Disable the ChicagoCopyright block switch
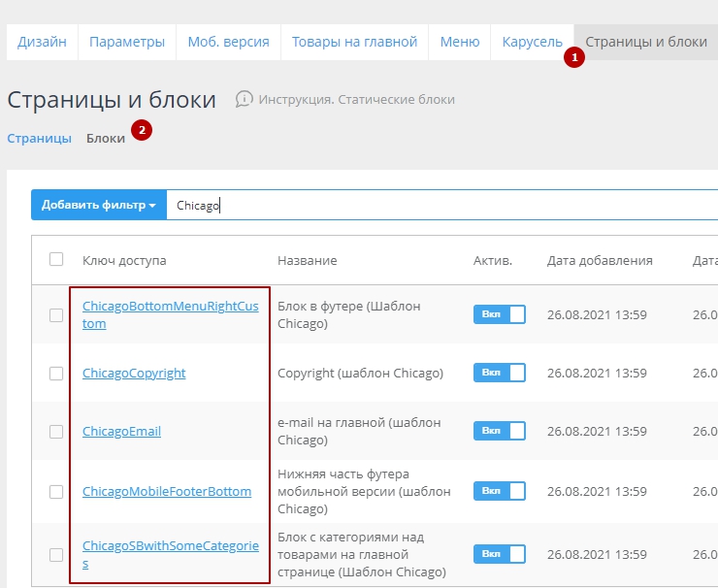 499,373
